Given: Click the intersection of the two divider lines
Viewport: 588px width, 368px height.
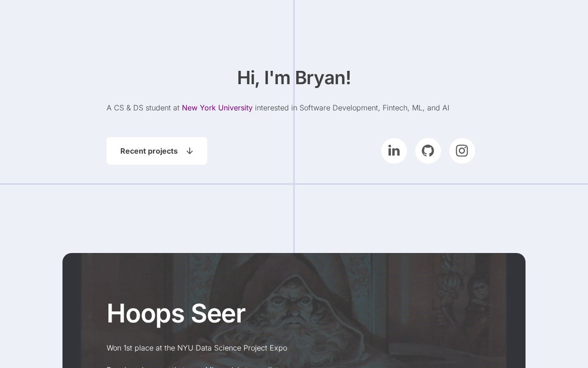Looking at the screenshot, I should [x=294, y=184].
